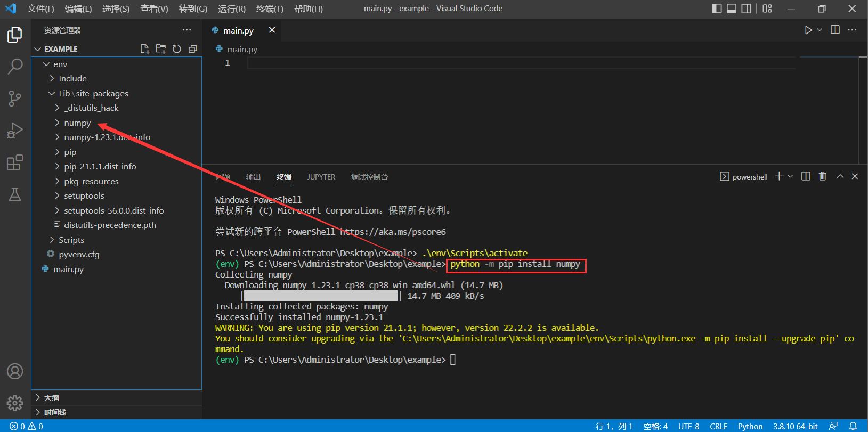Open Run and Debug view

(x=15, y=130)
